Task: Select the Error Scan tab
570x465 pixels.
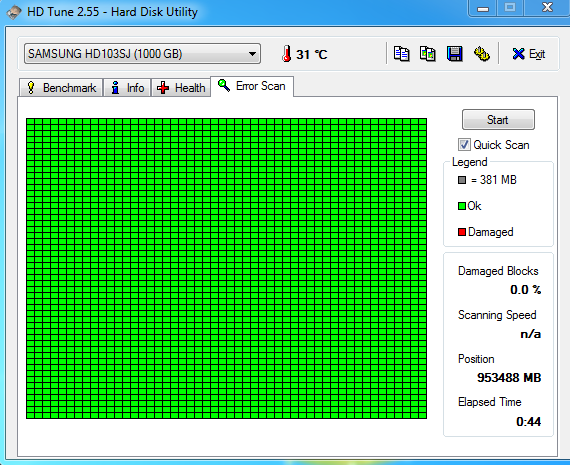Action: point(252,86)
